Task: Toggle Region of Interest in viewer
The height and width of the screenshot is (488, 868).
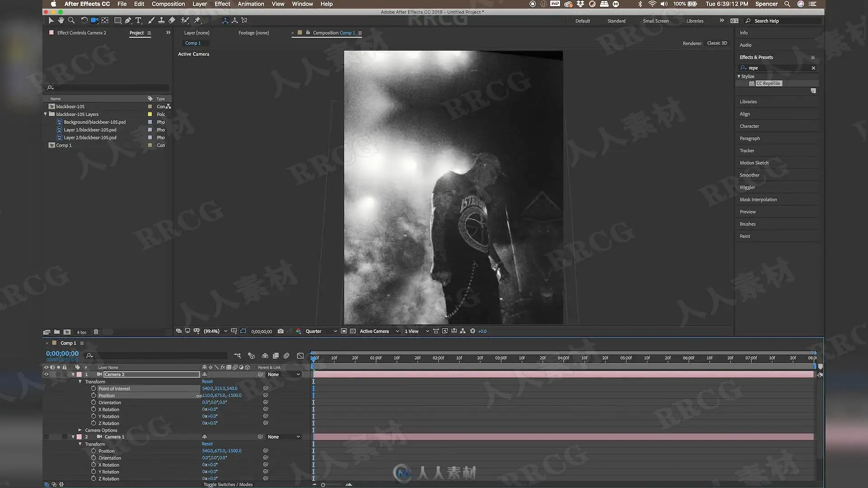Action: point(344,331)
